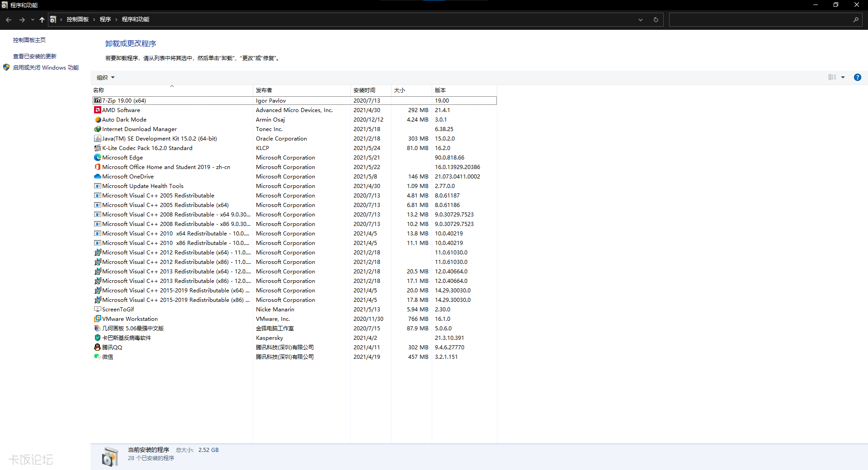Click install date 2020/12/12

pyautogui.click(x=368, y=120)
